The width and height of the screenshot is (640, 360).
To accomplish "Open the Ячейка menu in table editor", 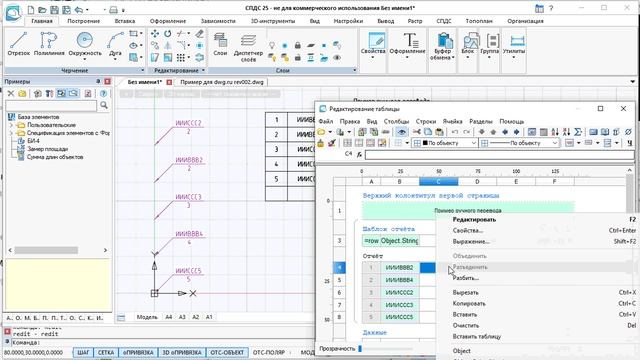I will coord(452,121).
